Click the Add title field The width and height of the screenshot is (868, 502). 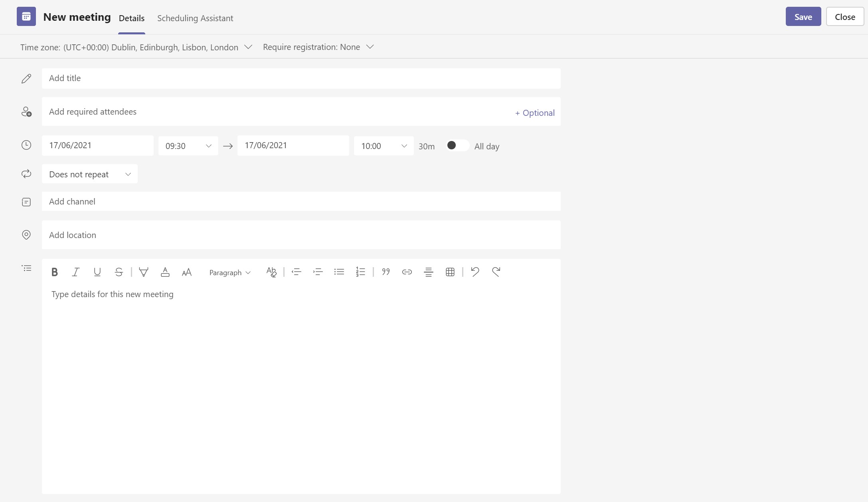click(x=301, y=78)
